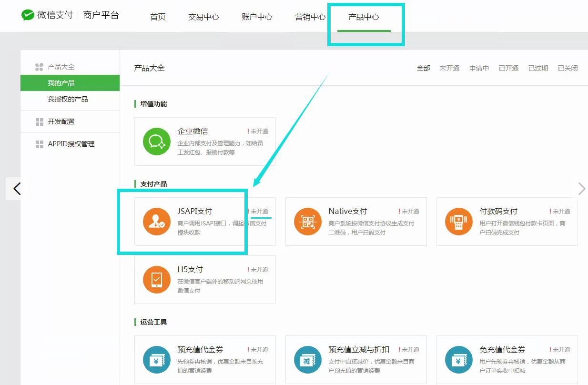Switch to the 交易中心 tab

click(x=204, y=17)
